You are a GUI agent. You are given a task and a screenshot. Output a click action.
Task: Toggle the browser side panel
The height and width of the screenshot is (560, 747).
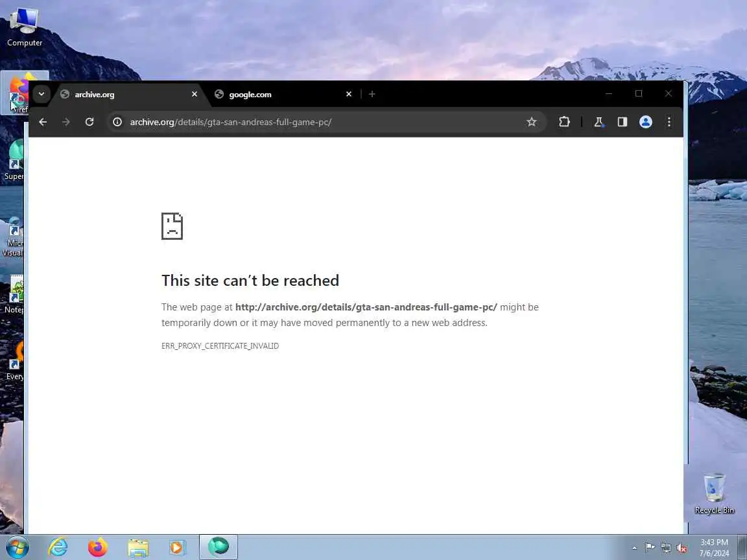622,122
